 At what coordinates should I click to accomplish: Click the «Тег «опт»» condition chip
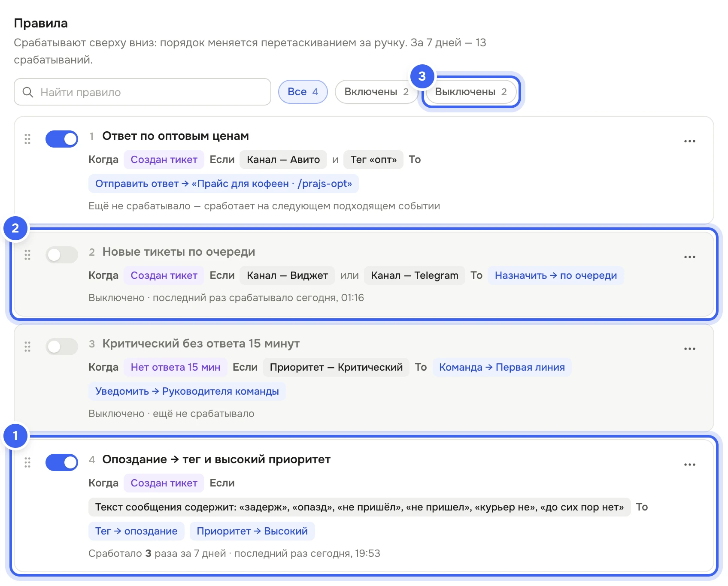373,160
